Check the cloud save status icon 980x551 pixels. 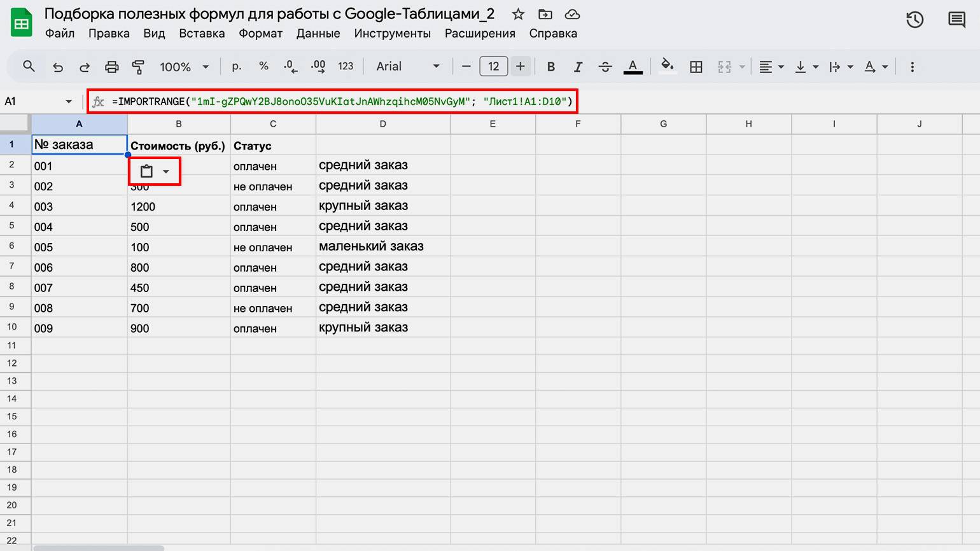[x=572, y=14]
